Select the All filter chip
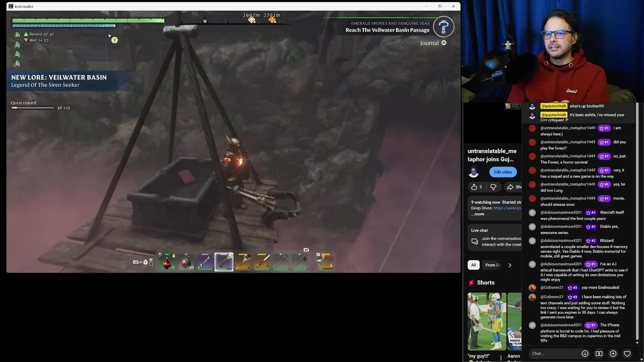This screenshot has width=644, height=362. point(473,265)
